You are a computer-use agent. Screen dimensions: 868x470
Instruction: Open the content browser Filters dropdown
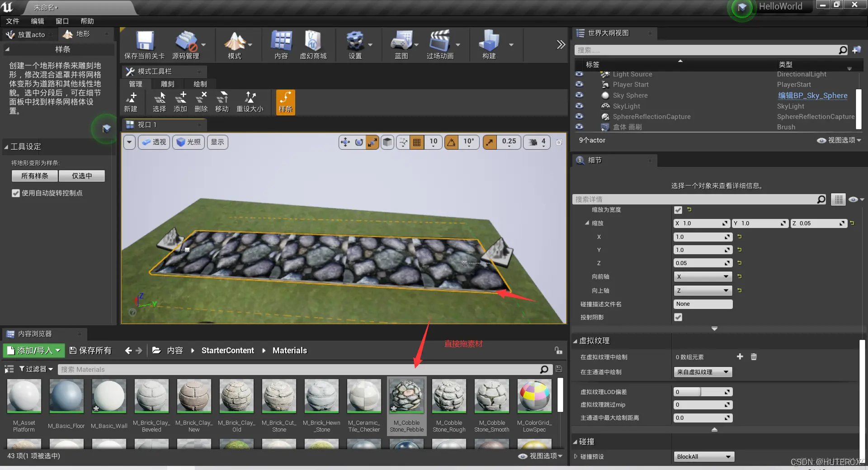36,369
